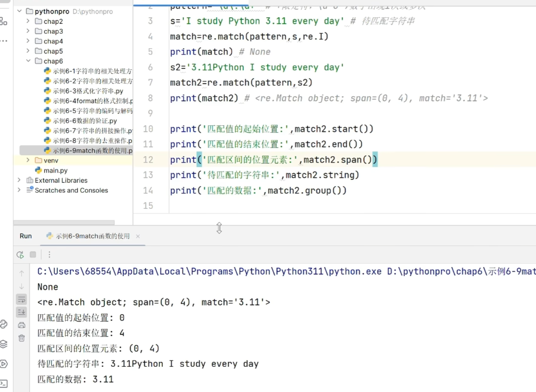Open Terminal tool window icon
Viewport: 536px width, 392px height.
coord(4,384)
